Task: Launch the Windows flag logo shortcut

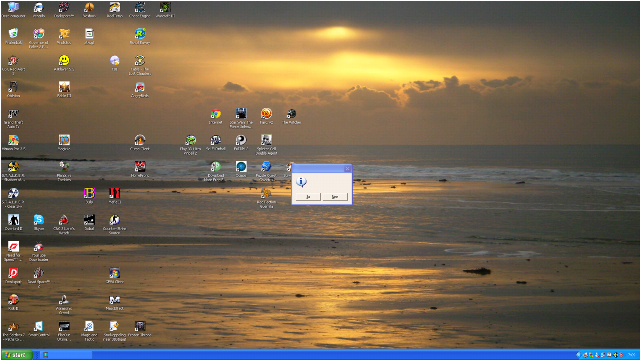Action: pyautogui.click(x=115, y=273)
